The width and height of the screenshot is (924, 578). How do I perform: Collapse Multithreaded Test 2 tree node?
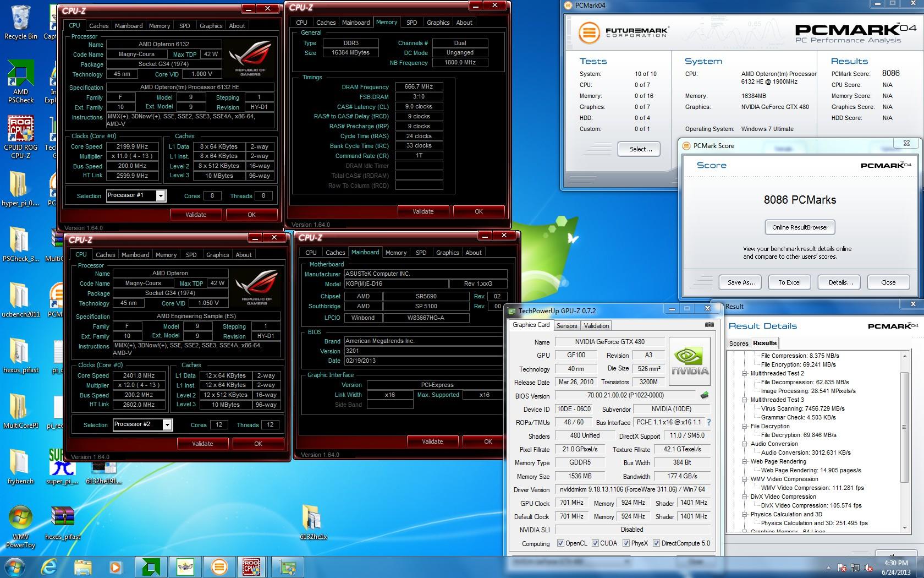click(744, 373)
